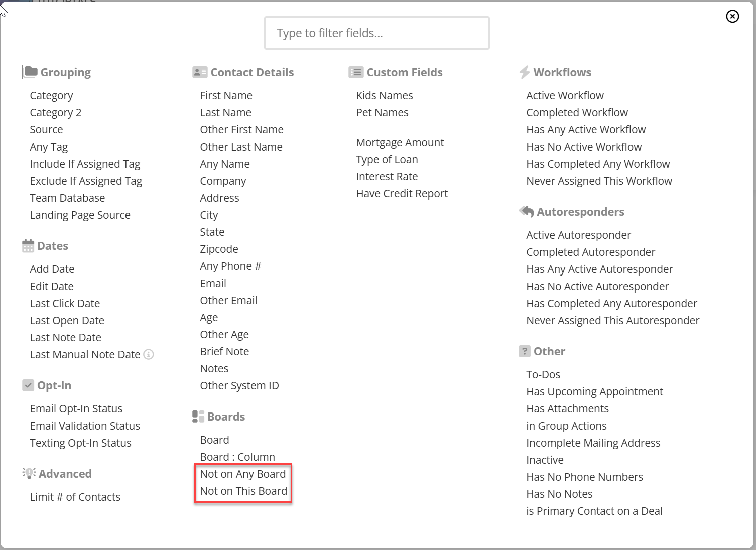The height and width of the screenshot is (550, 756).
Task: Click the Contact Details card icon
Action: [x=200, y=72]
